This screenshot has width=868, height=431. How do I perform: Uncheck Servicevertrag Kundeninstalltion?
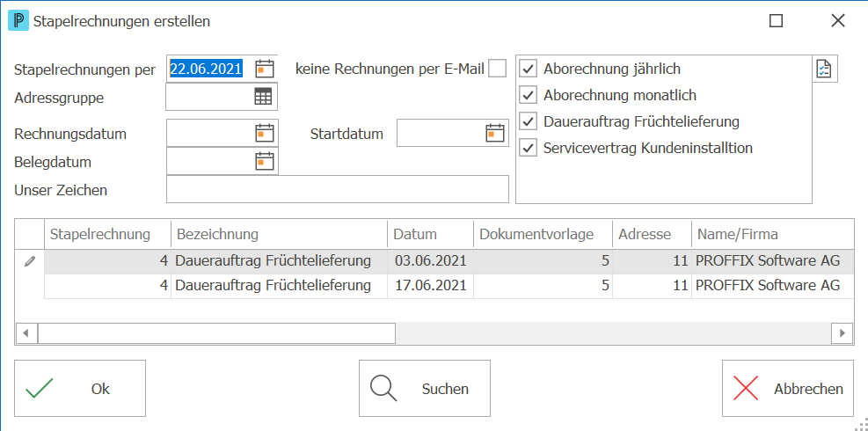(x=529, y=148)
